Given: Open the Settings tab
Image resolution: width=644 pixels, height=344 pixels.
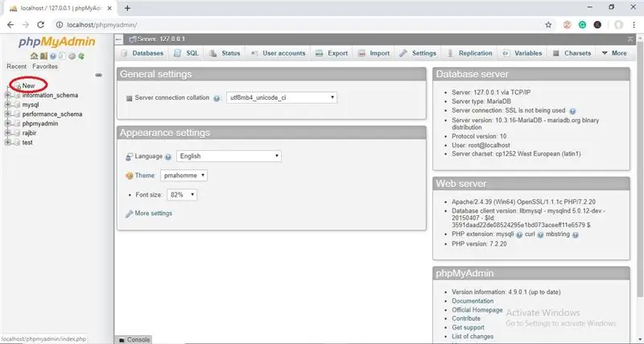Looking at the screenshot, I should pos(418,53).
